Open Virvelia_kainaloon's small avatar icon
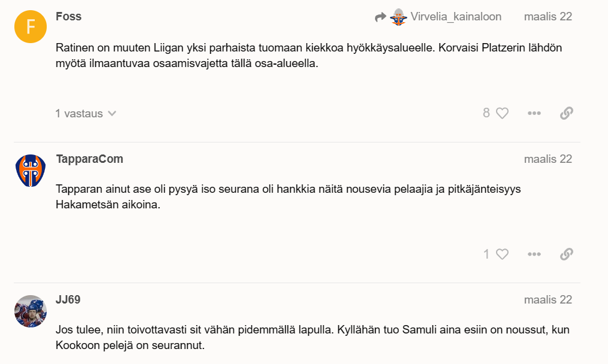The image size is (608, 364). pos(398,17)
